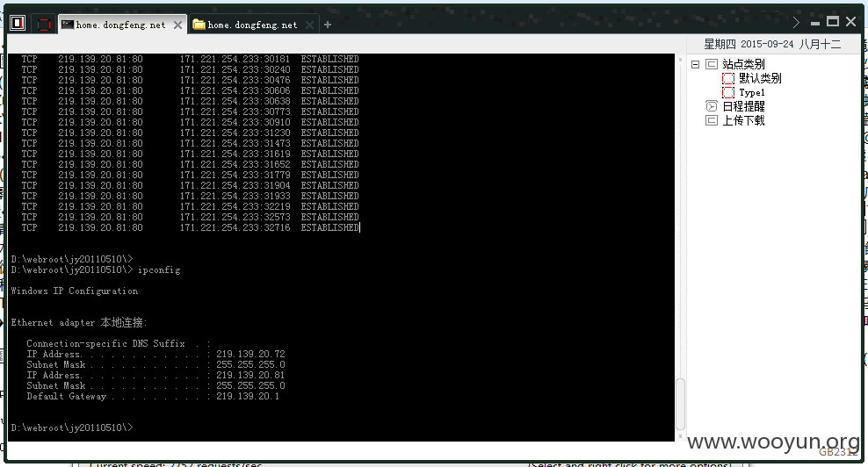Switch to the terminal tab home.dongfeng.net
868x467 pixels.
[120, 25]
